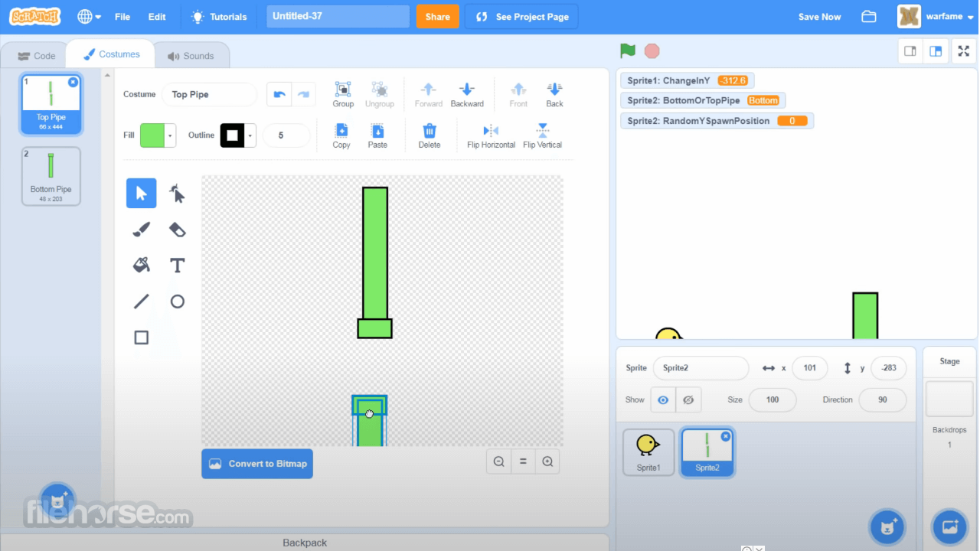Image resolution: width=980 pixels, height=551 pixels.
Task: Flip the selection vertically
Action: click(543, 135)
